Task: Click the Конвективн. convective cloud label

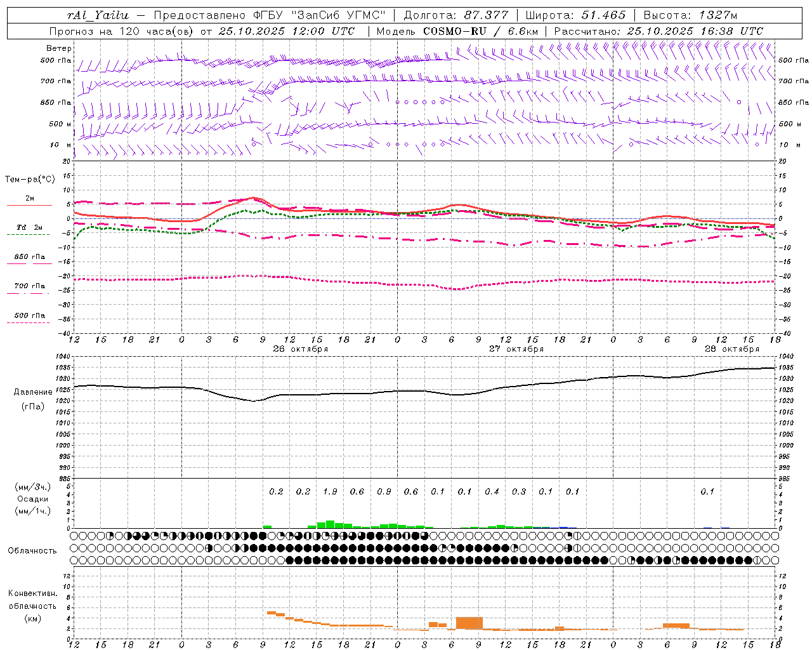Action: (x=32, y=594)
